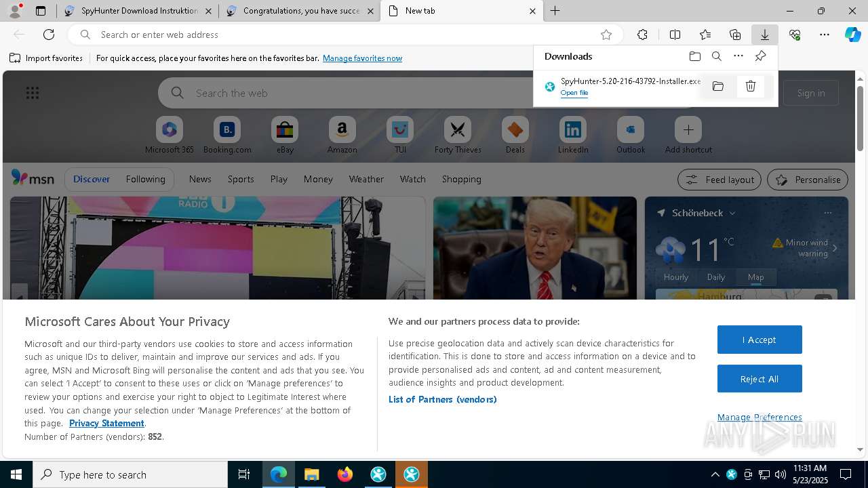Click Open file link for SpyHunter
Screen dimensions: 868x488
[x=574, y=93]
